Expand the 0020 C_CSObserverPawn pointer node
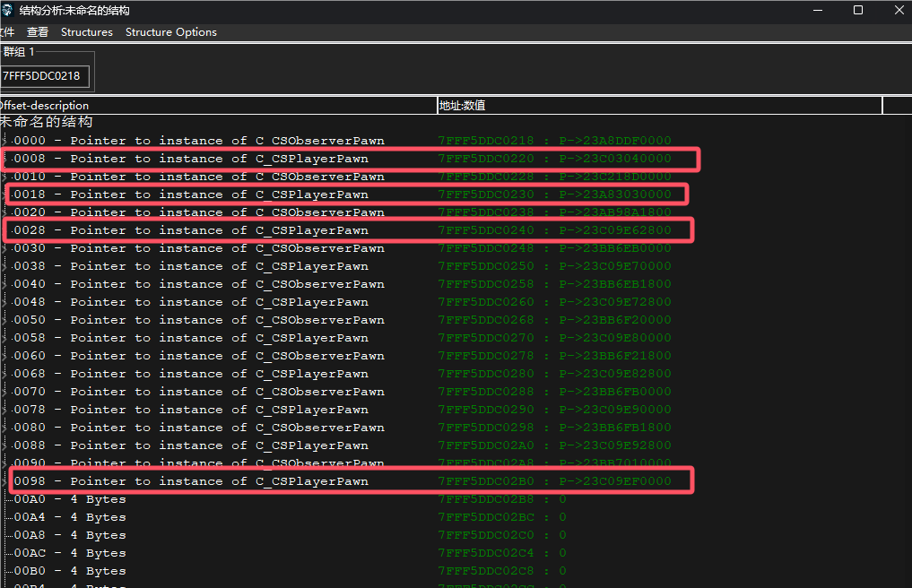Image resolution: width=912 pixels, height=588 pixels. pos(4,212)
